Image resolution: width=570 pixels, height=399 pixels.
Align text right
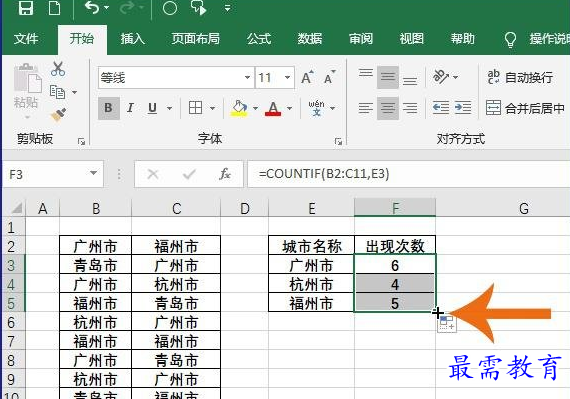coord(410,108)
